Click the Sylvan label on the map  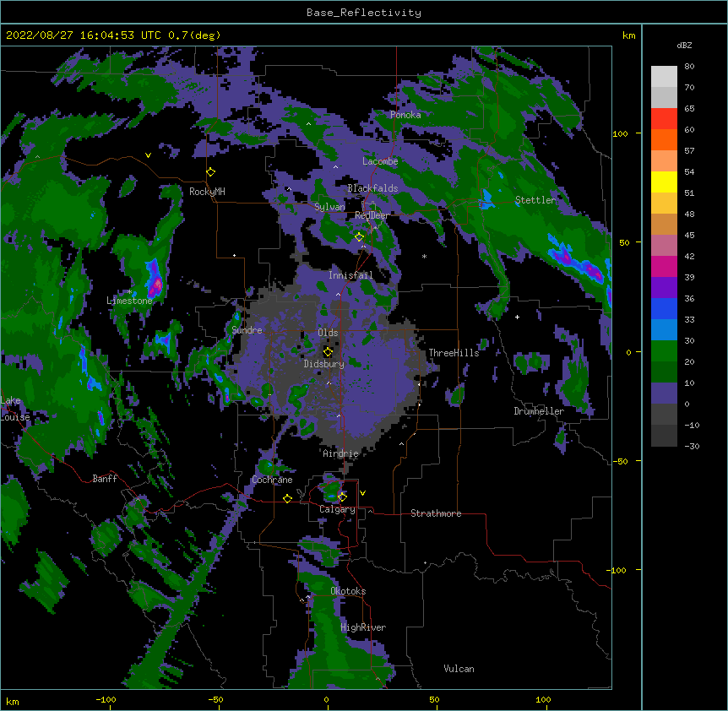[329, 207]
